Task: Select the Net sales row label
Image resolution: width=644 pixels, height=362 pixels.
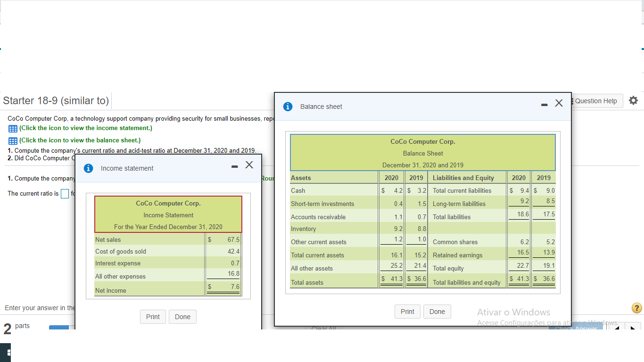Action: (x=108, y=239)
